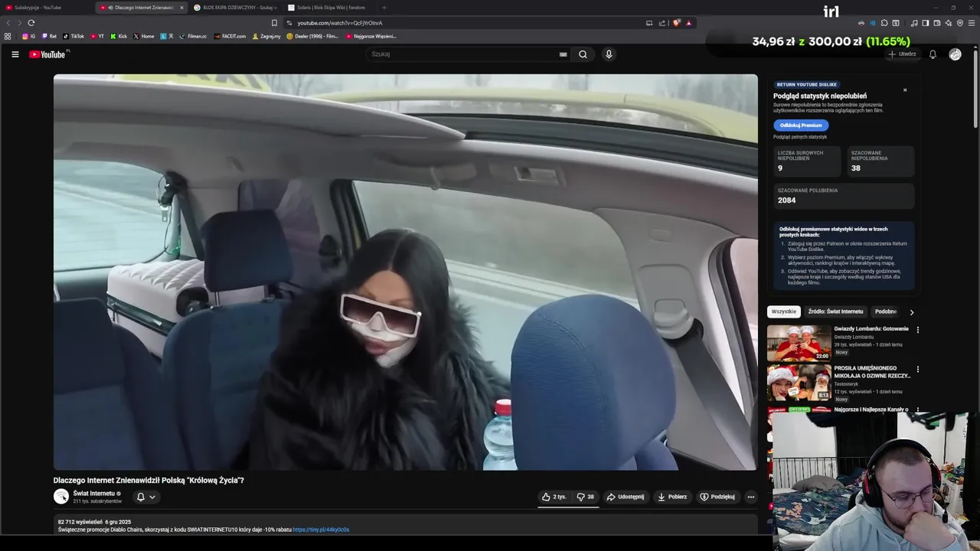Go to the YouTube home logo
Screen dimensions: 980x551
(49, 54)
